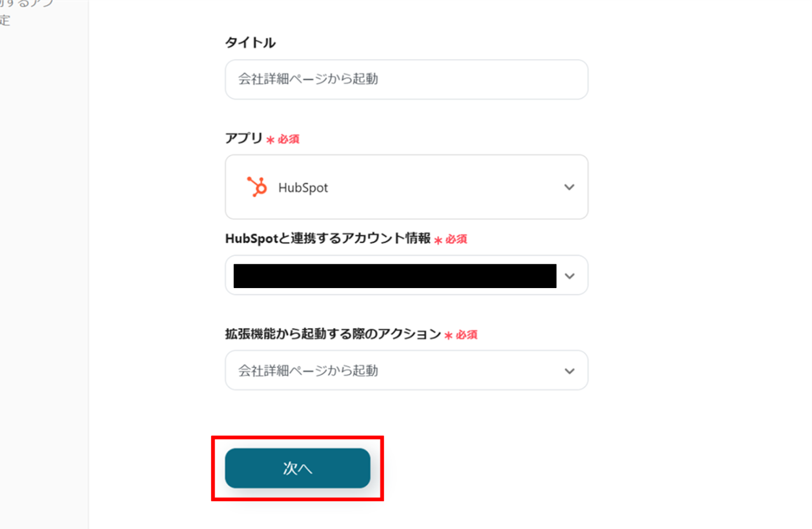Viewport: 812px width, 529px height.
Task: Click 会社詳細ページから起動 in action selector
Action: tap(308, 371)
